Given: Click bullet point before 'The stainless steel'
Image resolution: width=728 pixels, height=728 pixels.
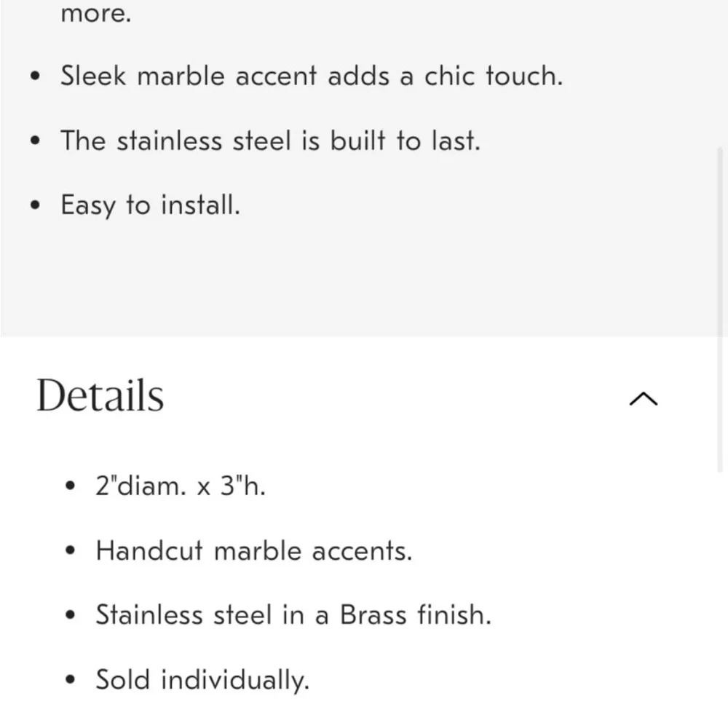Looking at the screenshot, I should (35, 141).
